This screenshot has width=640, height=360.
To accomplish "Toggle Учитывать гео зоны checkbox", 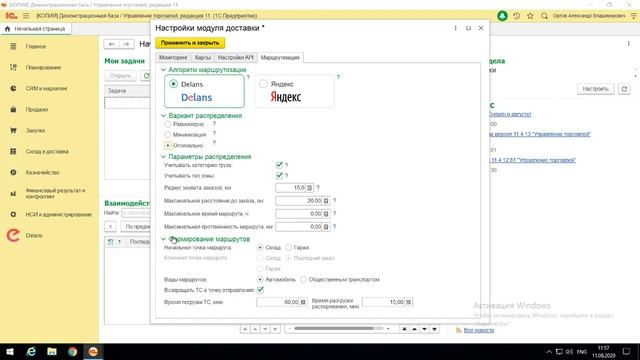I will [x=279, y=176].
